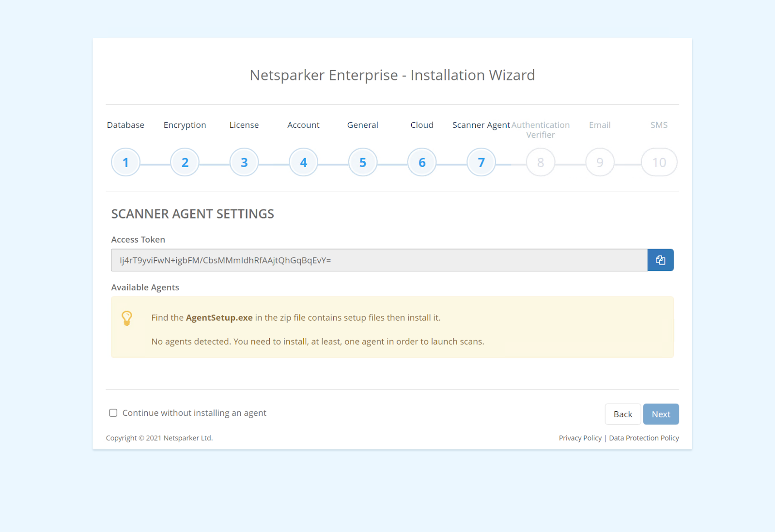This screenshot has height=532, width=775.
Task: Go to step 1 Database circle
Action: [125, 162]
